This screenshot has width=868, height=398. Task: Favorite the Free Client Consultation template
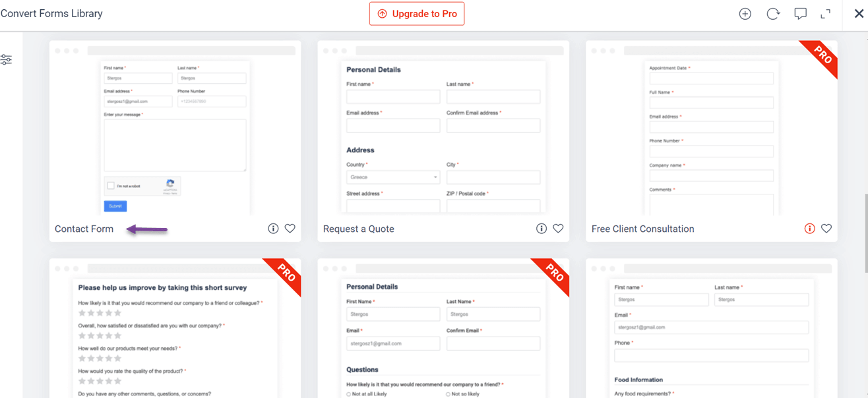(826, 229)
